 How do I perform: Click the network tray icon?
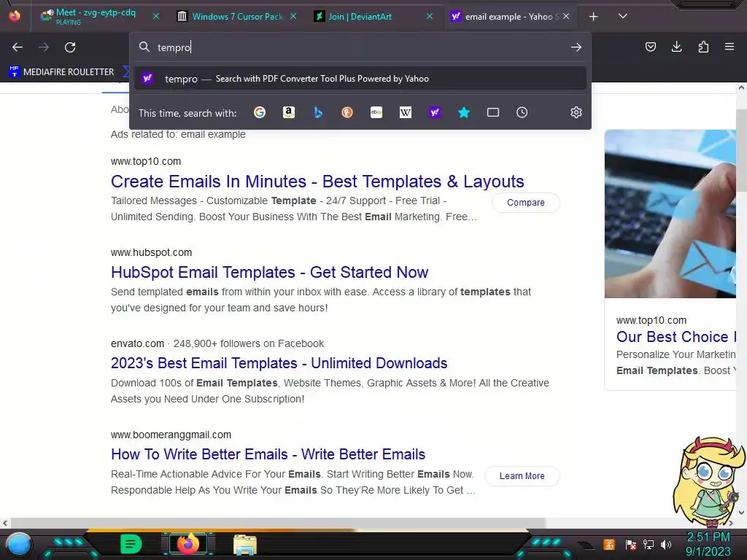pos(649,544)
